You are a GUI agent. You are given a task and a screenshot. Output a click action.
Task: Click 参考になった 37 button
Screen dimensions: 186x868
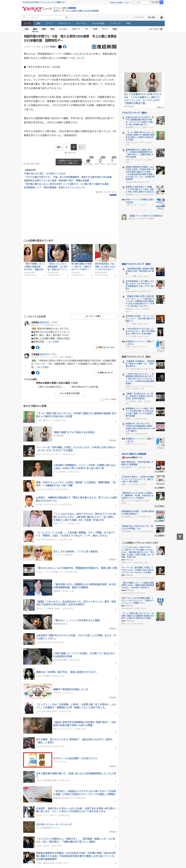pyautogui.click(x=105, y=373)
